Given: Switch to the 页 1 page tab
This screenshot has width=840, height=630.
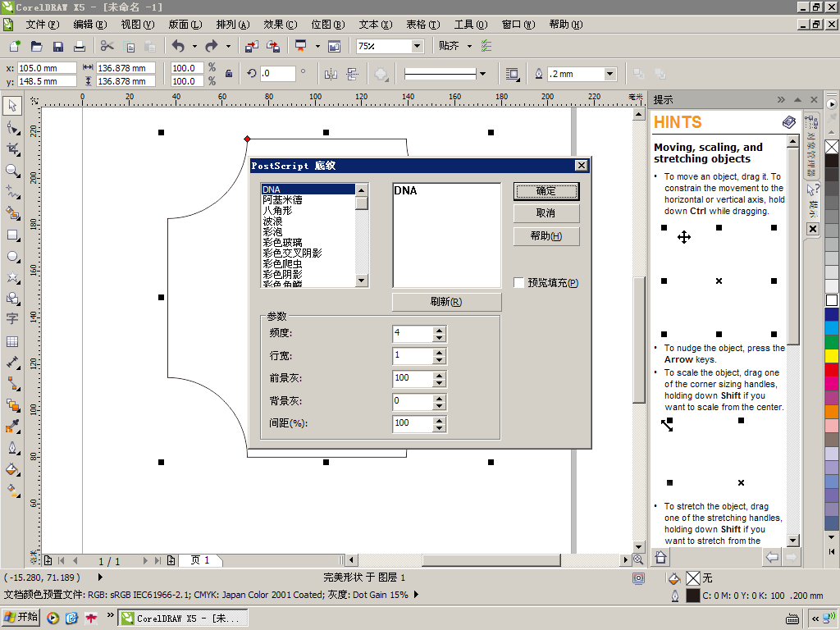Looking at the screenshot, I should (200, 560).
